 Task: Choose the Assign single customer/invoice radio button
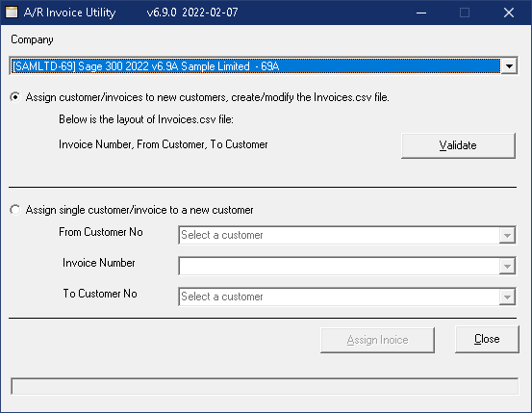tap(15, 210)
